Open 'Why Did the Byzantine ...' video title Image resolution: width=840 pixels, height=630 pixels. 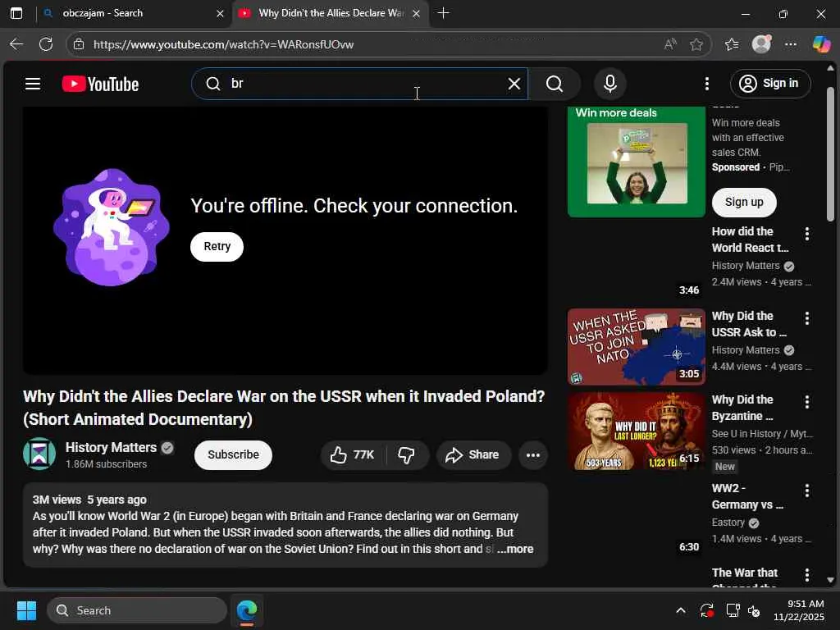(742, 408)
